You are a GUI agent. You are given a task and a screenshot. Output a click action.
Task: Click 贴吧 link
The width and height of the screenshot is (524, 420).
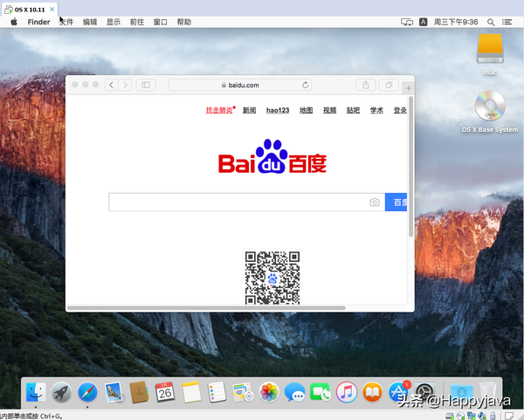click(353, 110)
